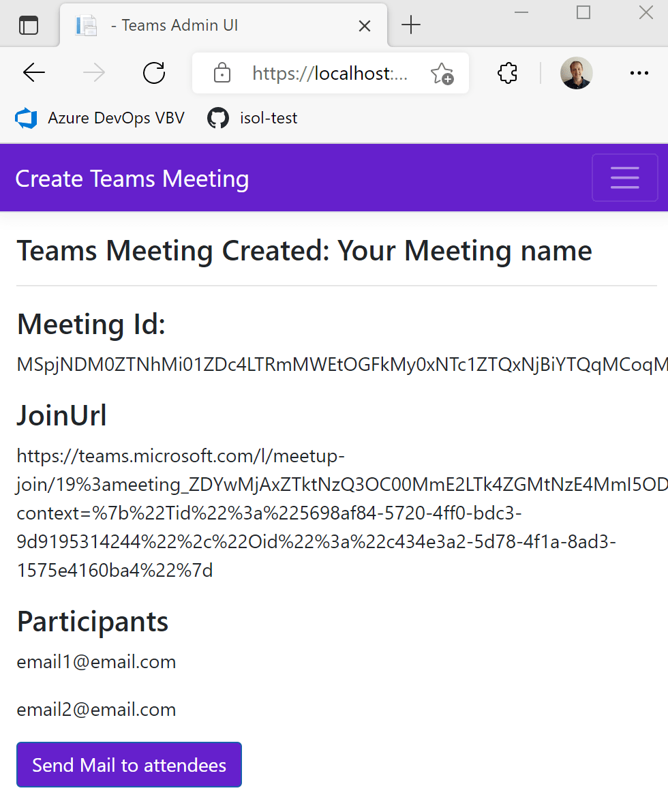Click the email1@email.com participant

[x=96, y=662]
